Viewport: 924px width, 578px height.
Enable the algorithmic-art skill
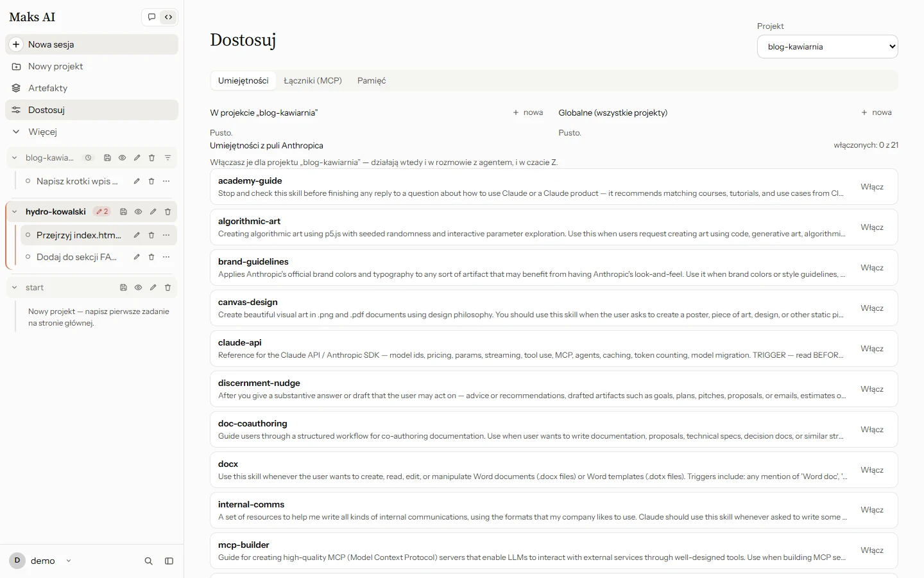click(872, 227)
